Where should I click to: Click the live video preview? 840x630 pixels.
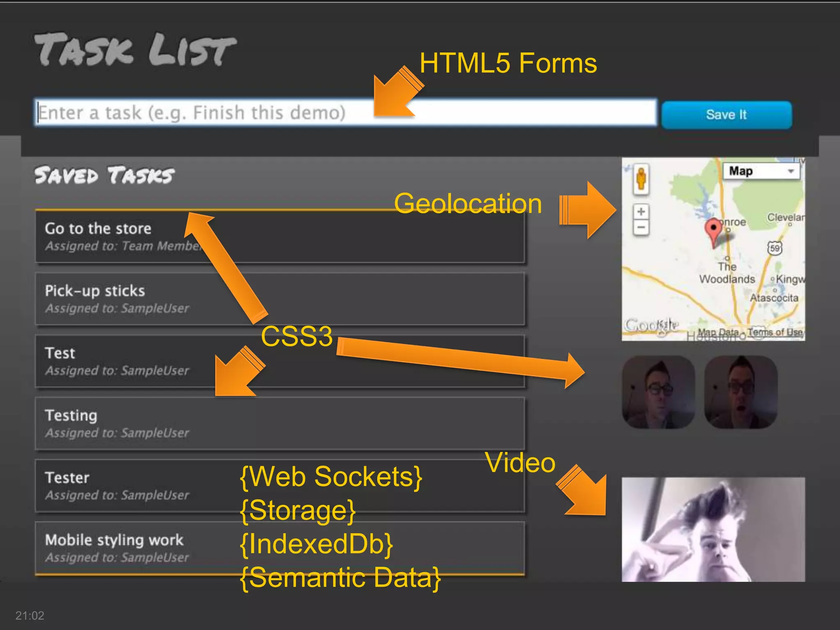tap(713, 529)
